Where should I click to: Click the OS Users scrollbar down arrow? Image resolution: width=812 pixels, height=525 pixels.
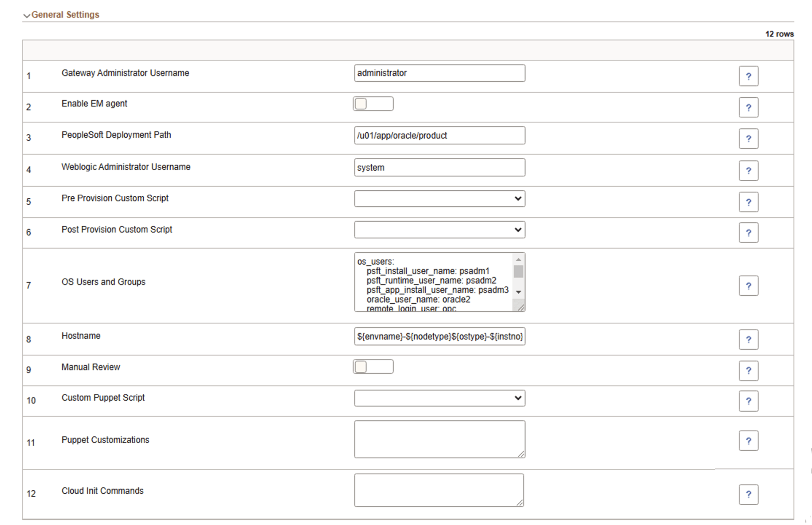click(518, 291)
